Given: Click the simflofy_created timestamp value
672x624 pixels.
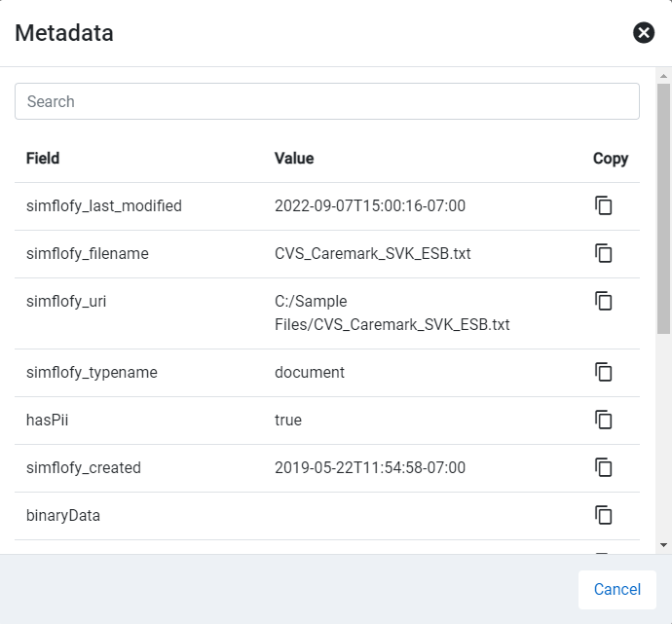Looking at the screenshot, I should point(370,467).
